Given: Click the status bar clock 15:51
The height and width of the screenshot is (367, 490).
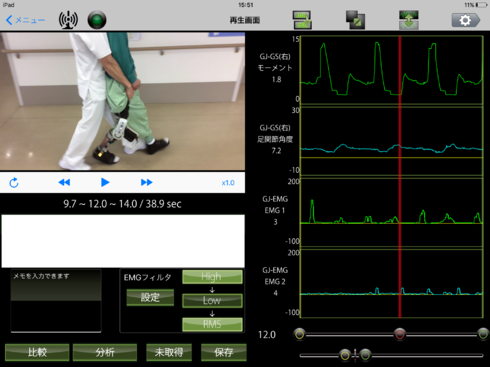Looking at the screenshot, I should 246,5.
